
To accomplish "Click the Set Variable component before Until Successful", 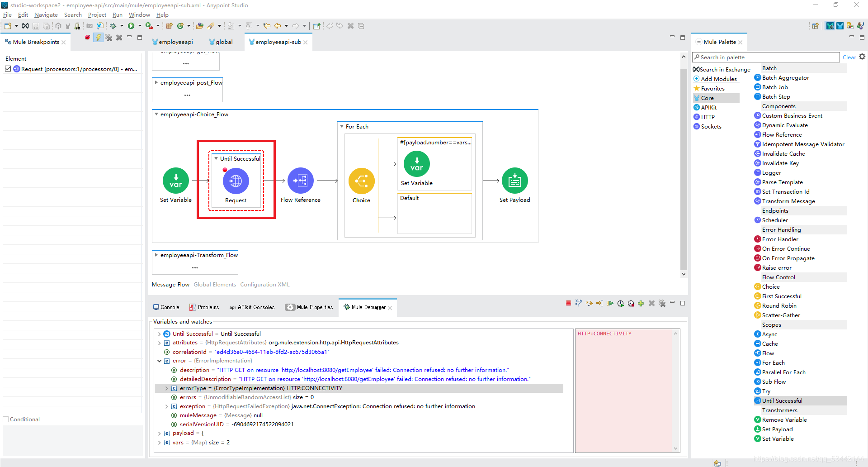I will [x=176, y=181].
